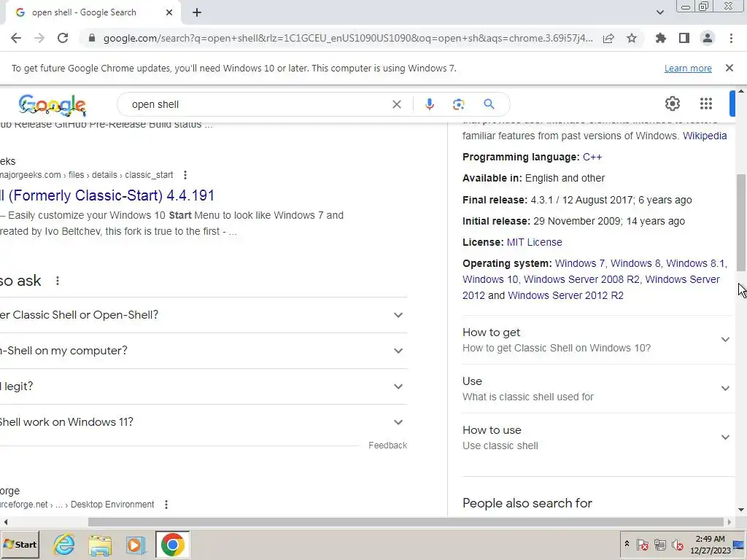The height and width of the screenshot is (560, 747).
Task: Send Feedback on People also ask
Action: coord(388,446)
